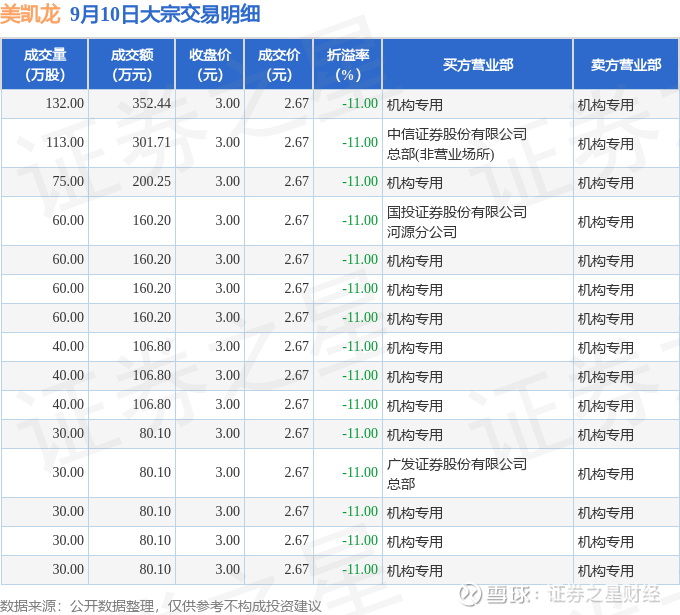Click the 9月10日大宗交易明细 title text
680x615 pixels.
[x=165, y=14]
